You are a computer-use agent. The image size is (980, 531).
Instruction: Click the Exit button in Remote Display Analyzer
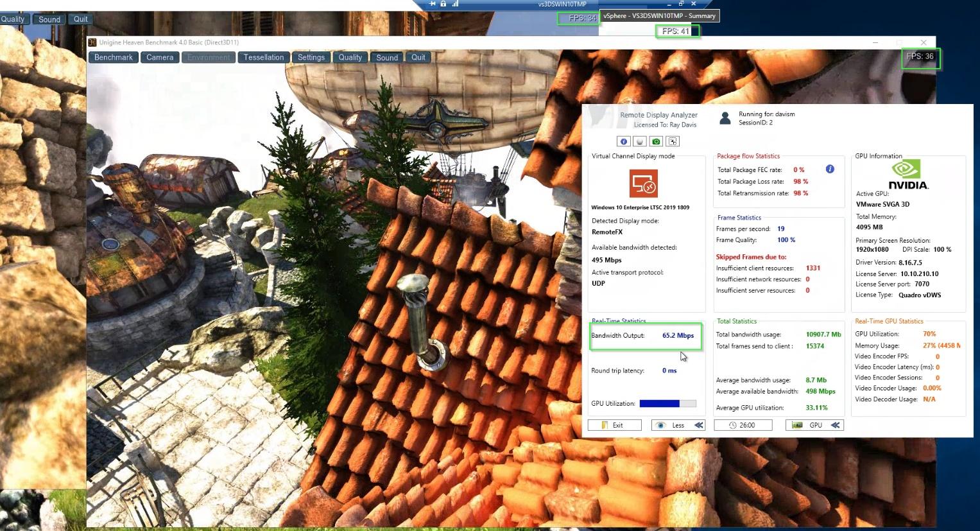(x=615, y=425)
